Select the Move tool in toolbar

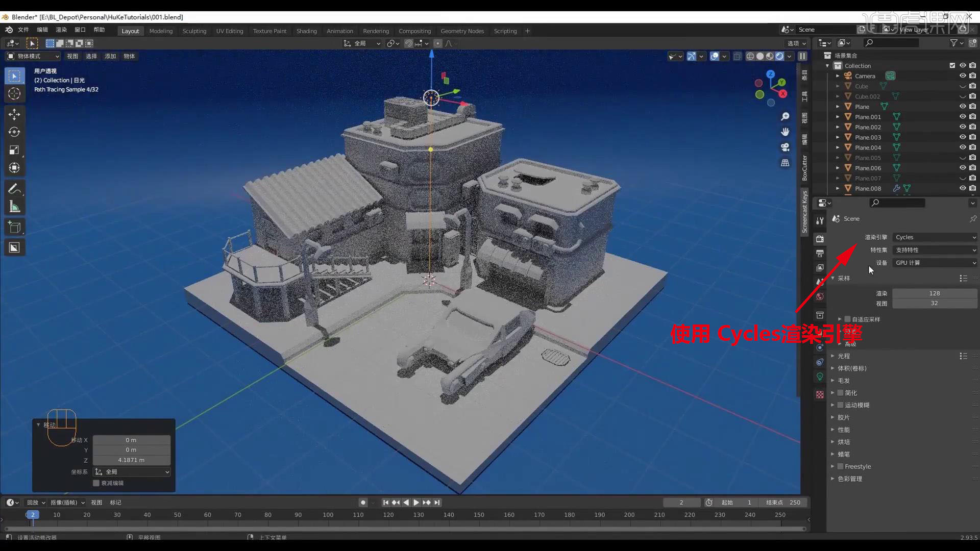[x=15, y=114]
